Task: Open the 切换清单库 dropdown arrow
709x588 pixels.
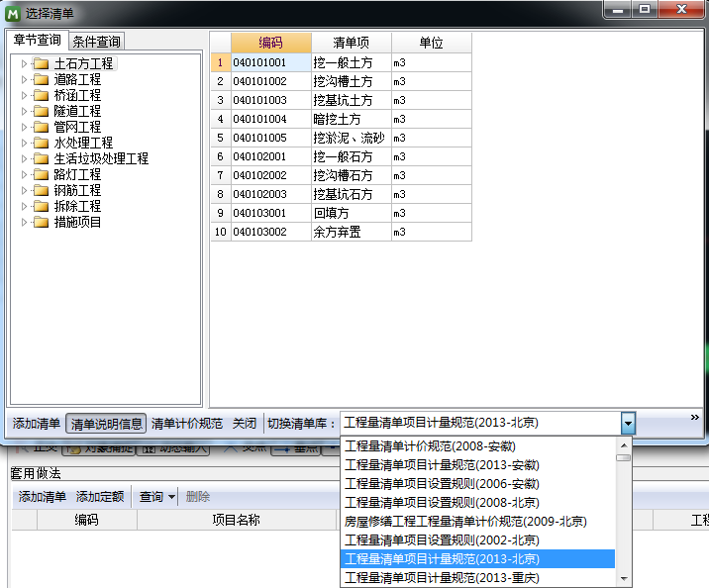Action: (x=627, y=424)
